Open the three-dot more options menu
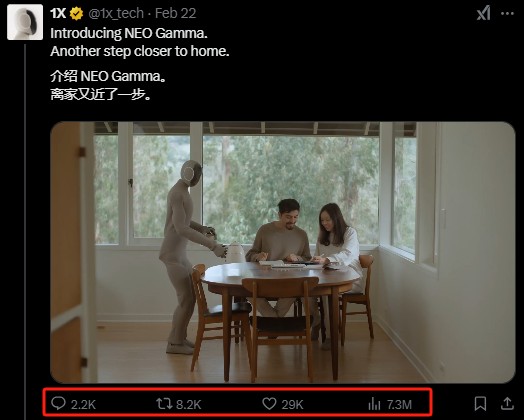Screen dimensions: 524x420 point(507,14)
